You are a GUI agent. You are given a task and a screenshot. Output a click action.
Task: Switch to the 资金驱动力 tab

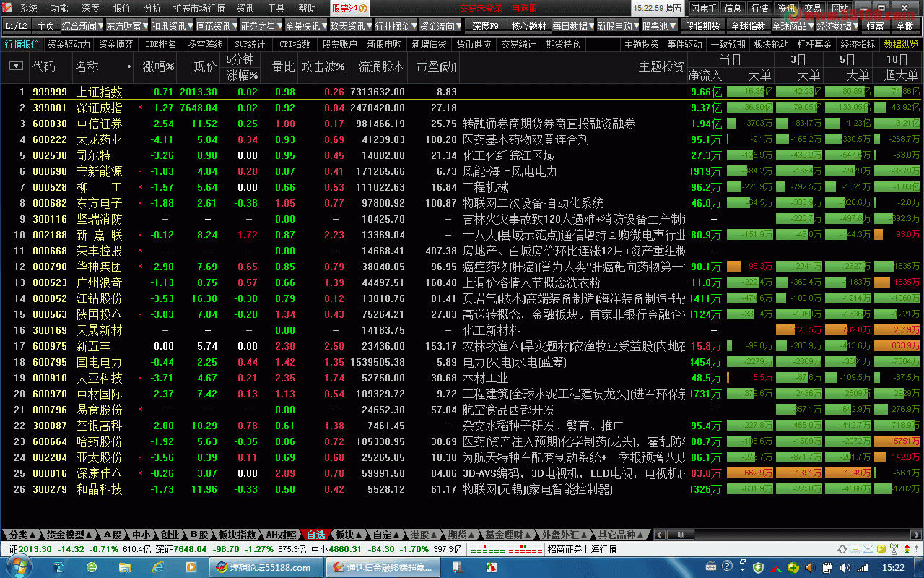click(x=69, y=44)
